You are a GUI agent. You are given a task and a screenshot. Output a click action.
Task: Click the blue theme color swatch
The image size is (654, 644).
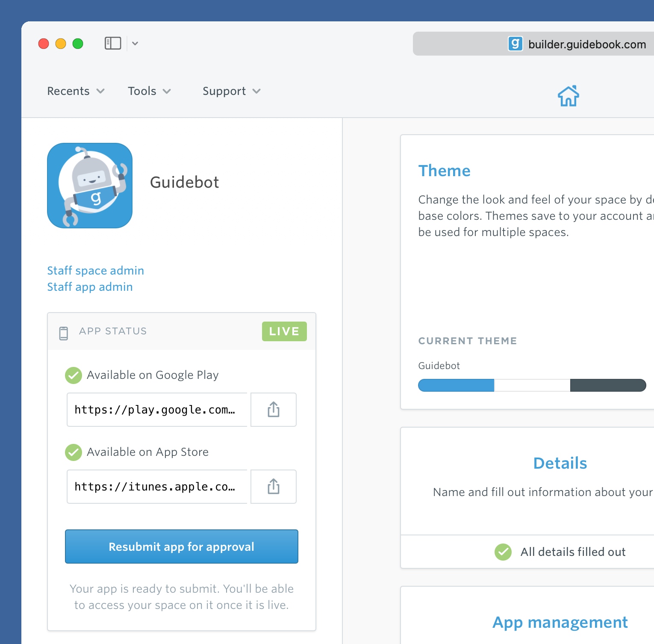coord(456,385)
